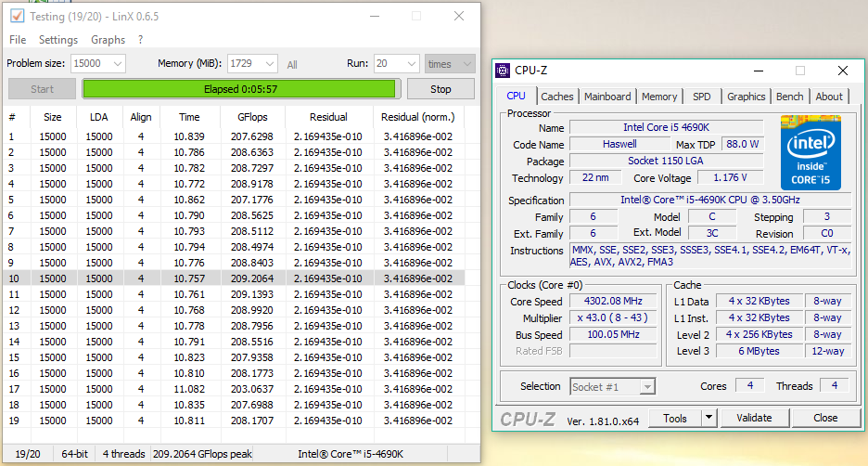
Task: Click the Name field Intel Core i5 4690K
Action: coord(666,127)
